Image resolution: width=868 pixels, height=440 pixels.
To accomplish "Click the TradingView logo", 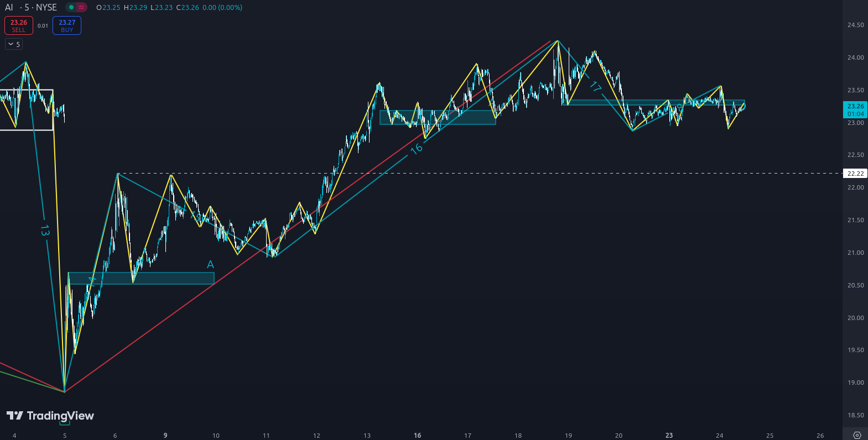I will pos(50,416).
